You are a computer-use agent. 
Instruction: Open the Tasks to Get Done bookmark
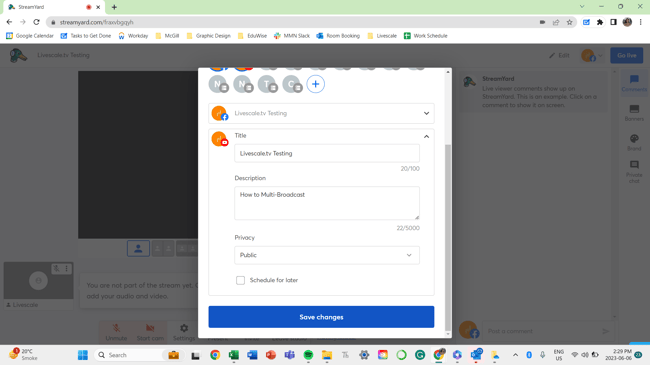click(x=86, y=36)
